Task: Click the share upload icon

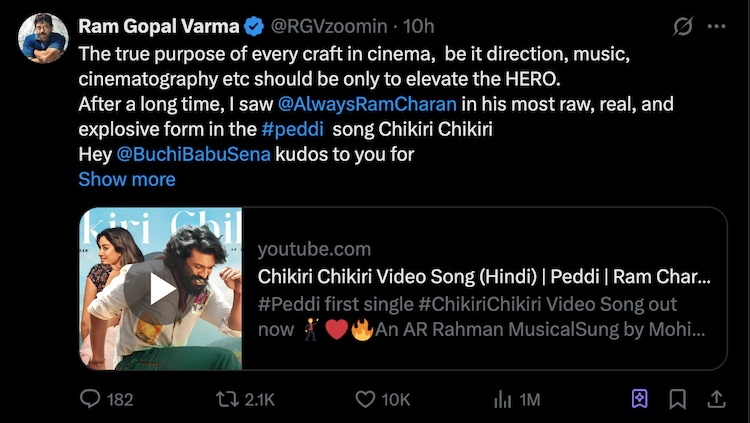Action: tap(716, 399)
